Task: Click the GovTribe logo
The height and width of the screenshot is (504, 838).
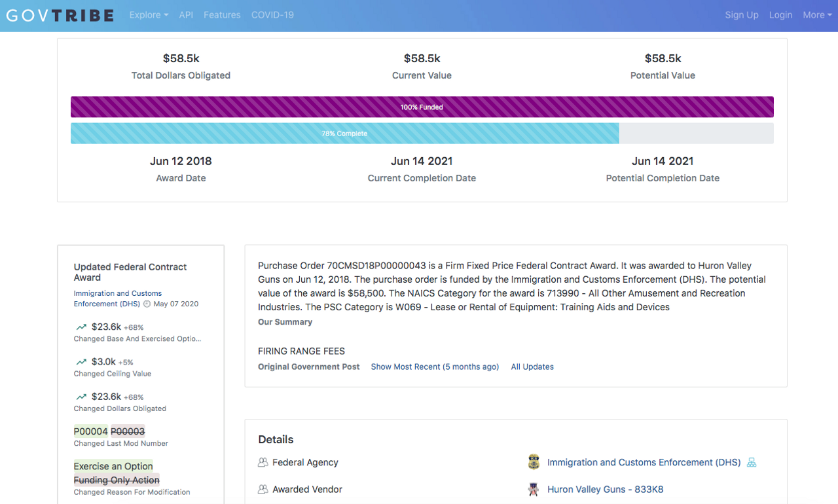Action: tap(60, 15)
